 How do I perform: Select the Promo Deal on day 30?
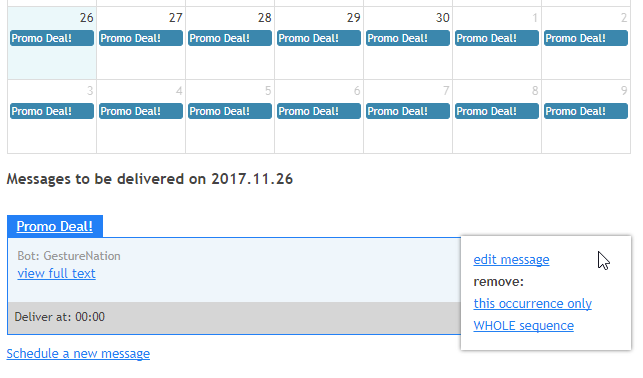pos(408,38)
